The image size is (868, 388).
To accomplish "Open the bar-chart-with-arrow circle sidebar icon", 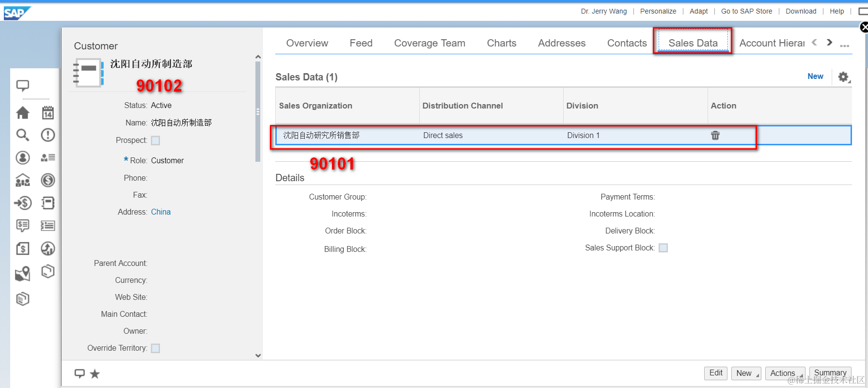I will pyautogui.click(x=47, y=248).
